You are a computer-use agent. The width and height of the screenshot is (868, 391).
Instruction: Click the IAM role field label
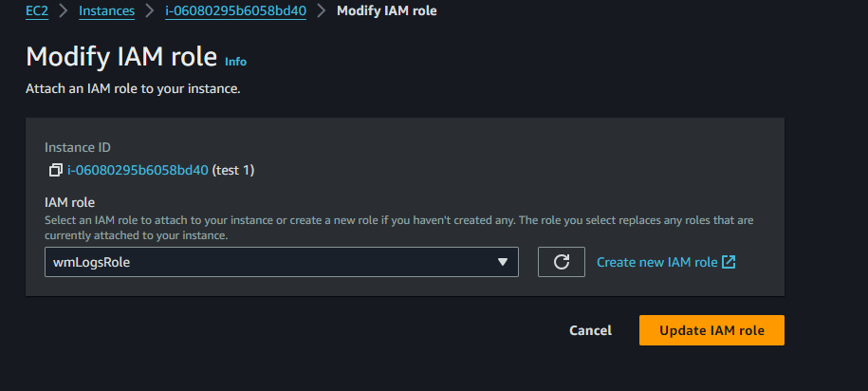(70, 203)
